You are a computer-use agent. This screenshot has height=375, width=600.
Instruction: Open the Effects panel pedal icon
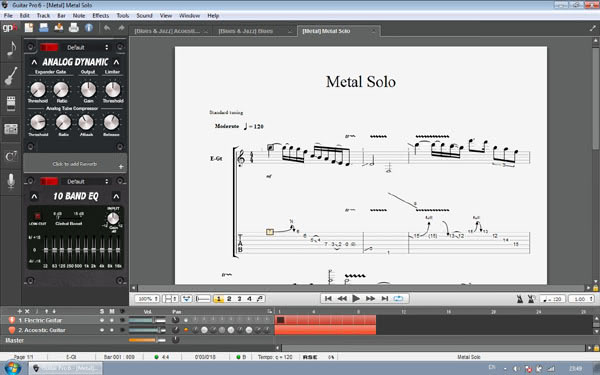[x=11, y=103]
